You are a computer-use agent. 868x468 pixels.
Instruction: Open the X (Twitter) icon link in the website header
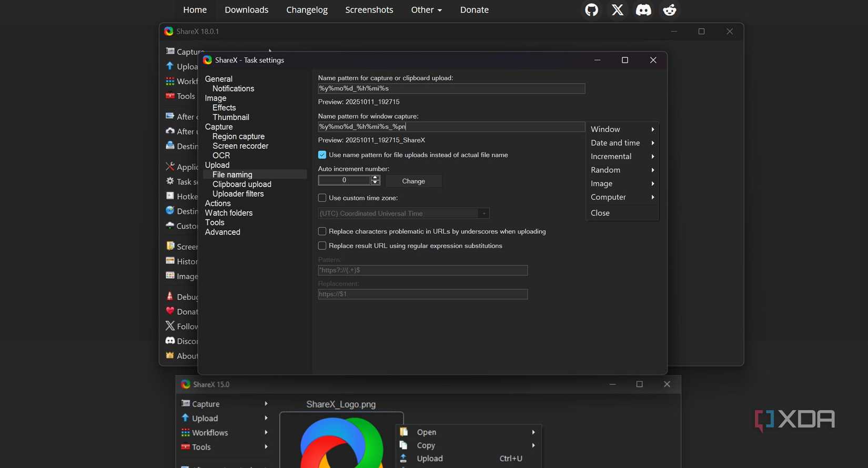click(618, 10)
